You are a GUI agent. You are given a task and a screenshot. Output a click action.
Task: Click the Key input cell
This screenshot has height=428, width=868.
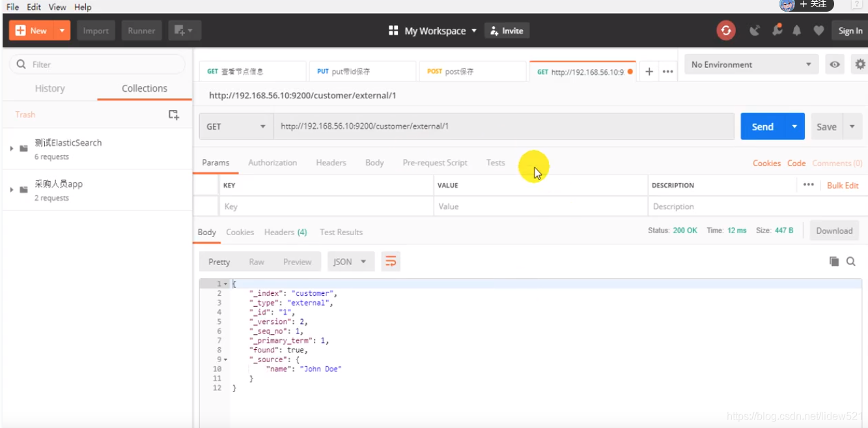point(326,207)
